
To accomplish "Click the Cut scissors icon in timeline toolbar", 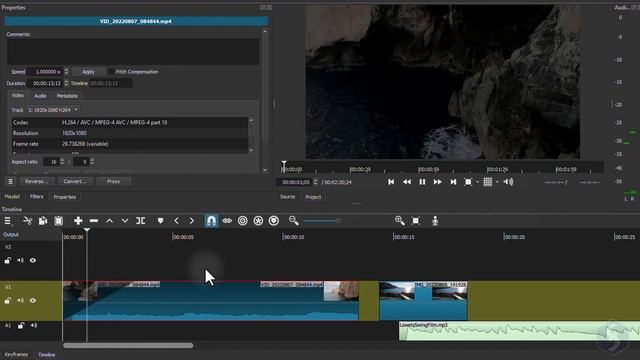I will [x=27, y=221].
